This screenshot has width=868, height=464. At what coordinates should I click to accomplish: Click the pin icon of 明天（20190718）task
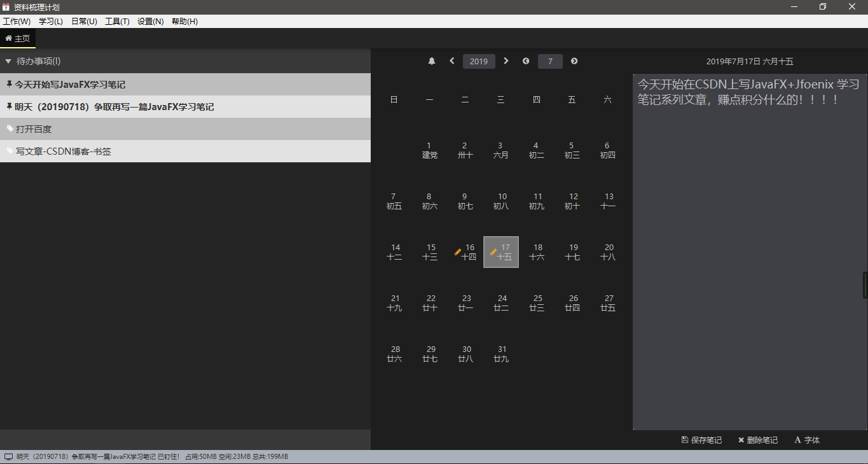click(x=10, y=106)
